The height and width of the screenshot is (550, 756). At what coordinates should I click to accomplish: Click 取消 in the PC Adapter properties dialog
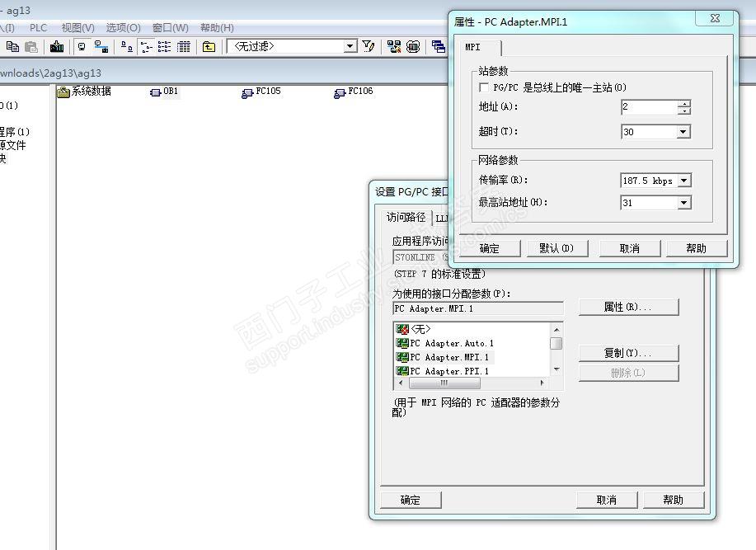[x=629, y=249]
